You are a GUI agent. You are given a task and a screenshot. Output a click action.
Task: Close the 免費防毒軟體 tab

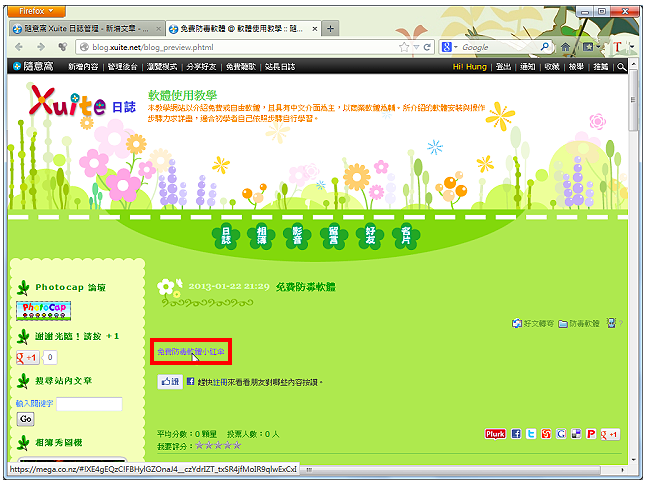pyautogui.click(x=315, y=29)
